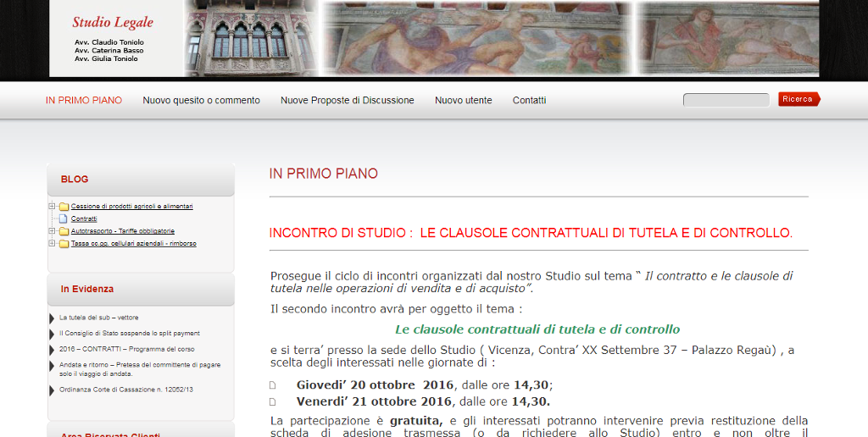The width and height of the screenshot is (868, 437).
Task: Open the Contatti page
Action: (529, 100)
